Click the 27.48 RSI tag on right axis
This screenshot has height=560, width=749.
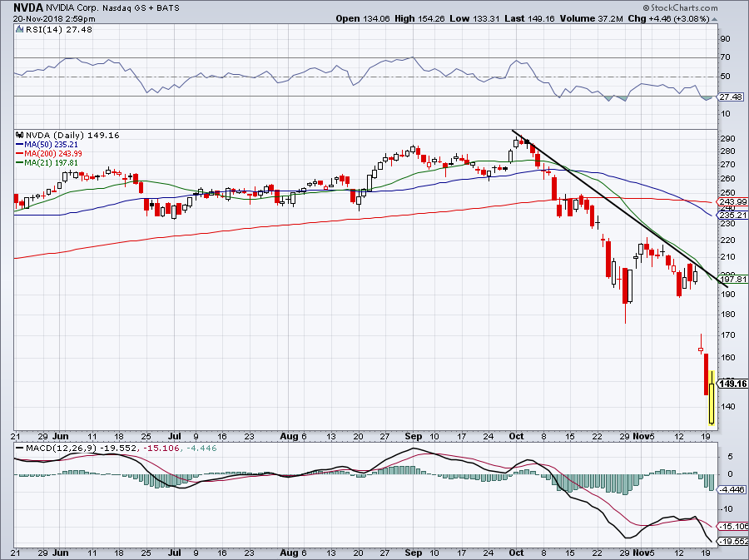pos(732,97)
